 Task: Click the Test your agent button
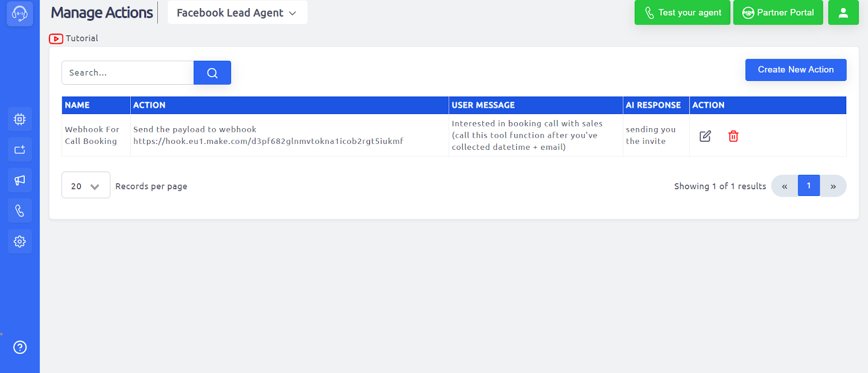(x=682, y=12)
